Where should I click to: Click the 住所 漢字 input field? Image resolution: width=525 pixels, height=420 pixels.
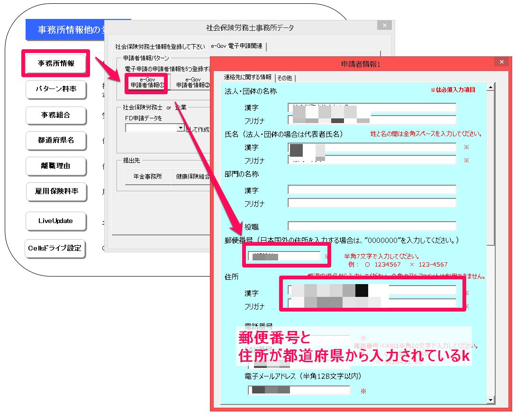pos(371,290)
